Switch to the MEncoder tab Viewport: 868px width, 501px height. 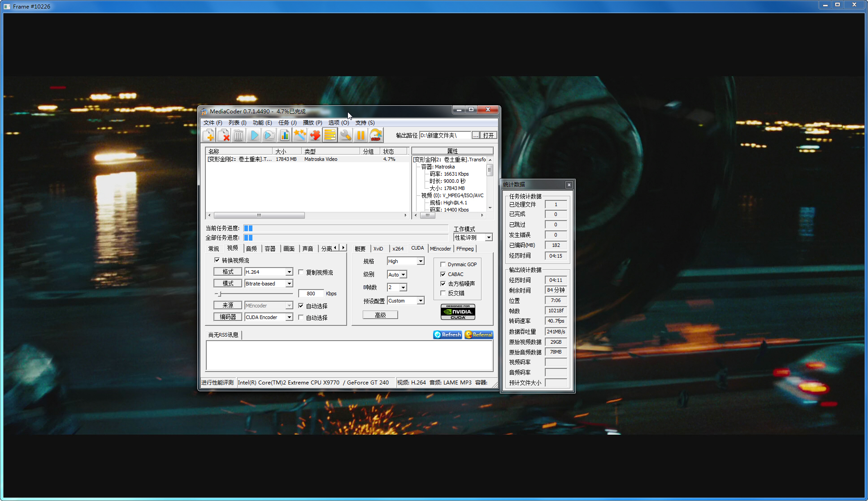tap(440, 249)
